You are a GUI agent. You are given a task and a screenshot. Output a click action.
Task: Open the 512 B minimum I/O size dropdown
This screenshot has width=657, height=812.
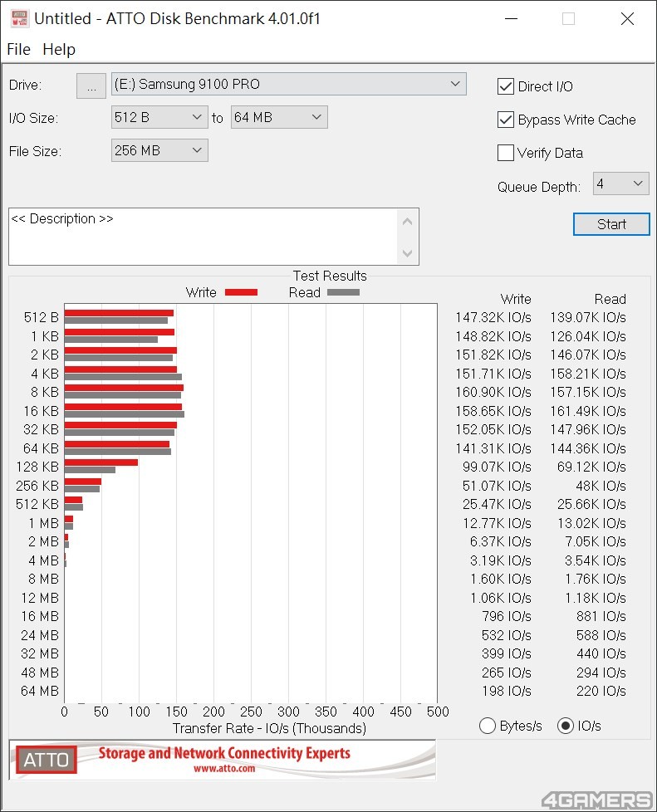pyautogui.click(x=159, y=118)
